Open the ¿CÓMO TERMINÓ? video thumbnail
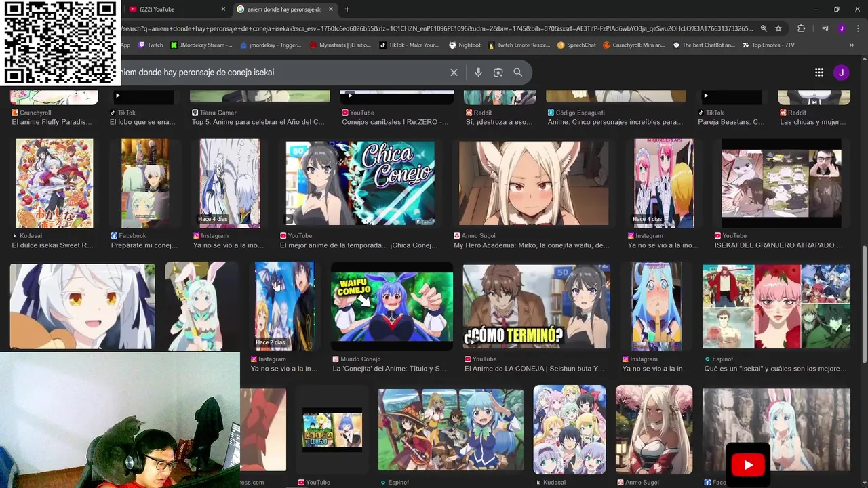 (536, 307)
